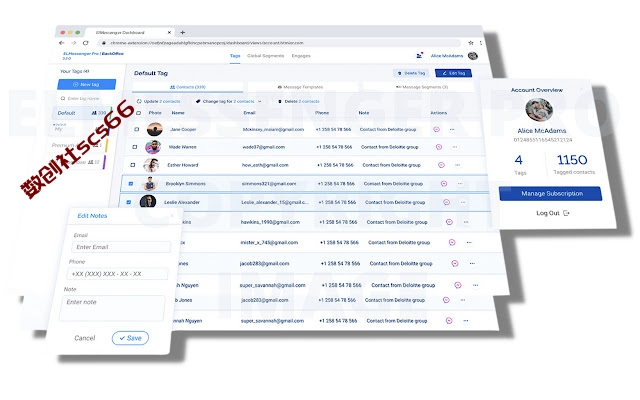
Task: Switch to the Tags top navigation tab
Action: (235, 56)
